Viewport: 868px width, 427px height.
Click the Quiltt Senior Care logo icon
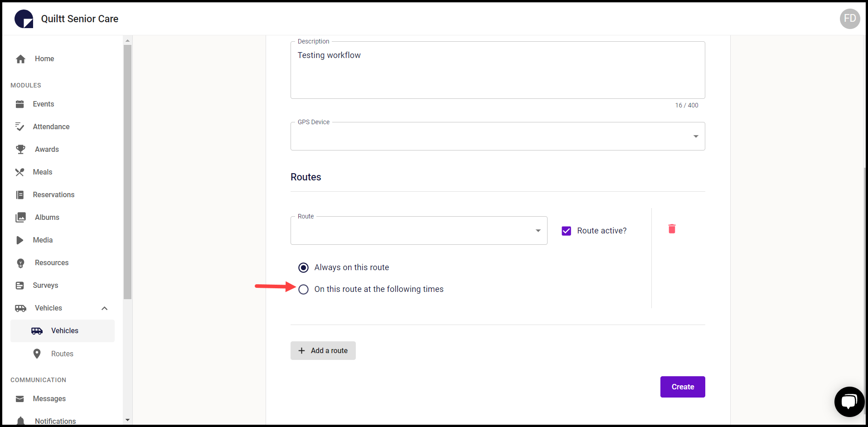click(x=24, y=19)
